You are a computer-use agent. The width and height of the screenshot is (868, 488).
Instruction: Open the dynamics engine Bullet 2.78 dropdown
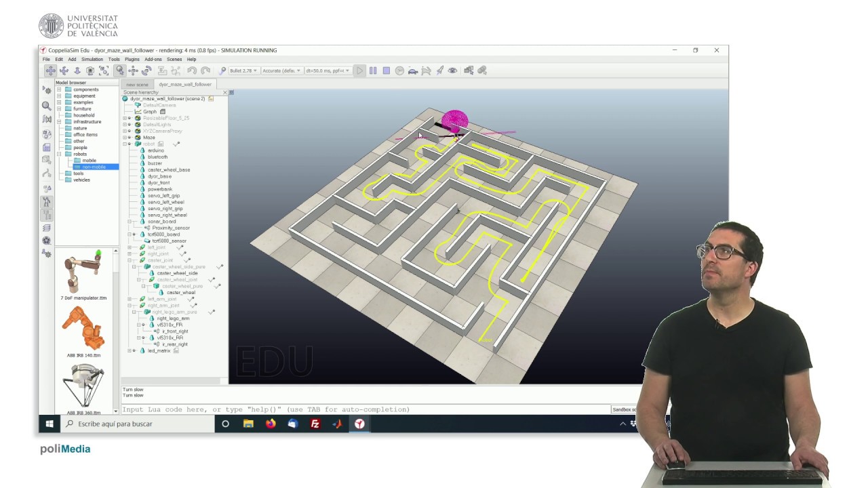tap(243, 70)
